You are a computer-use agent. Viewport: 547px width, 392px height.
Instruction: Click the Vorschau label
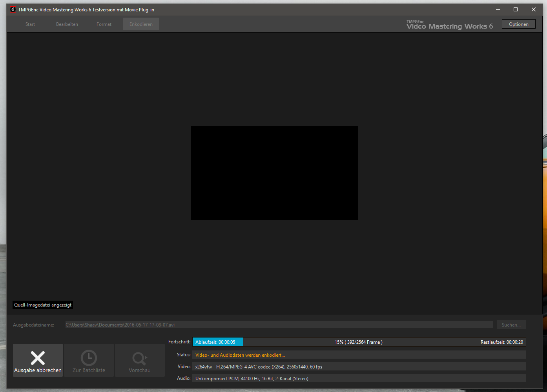140,370
